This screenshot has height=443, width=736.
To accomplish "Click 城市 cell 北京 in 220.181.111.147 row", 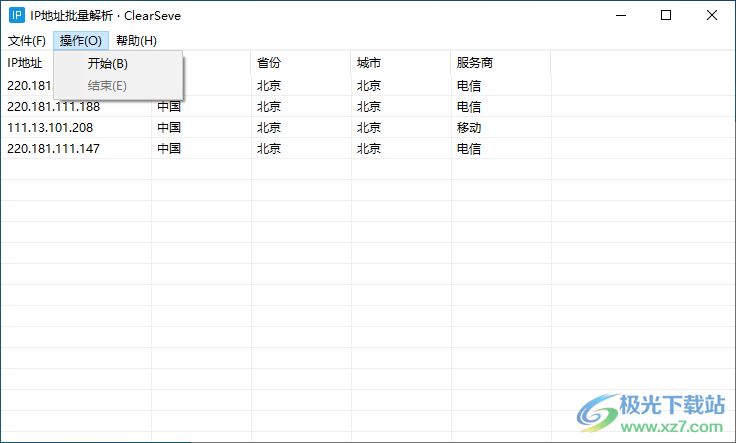I will 369,149.
